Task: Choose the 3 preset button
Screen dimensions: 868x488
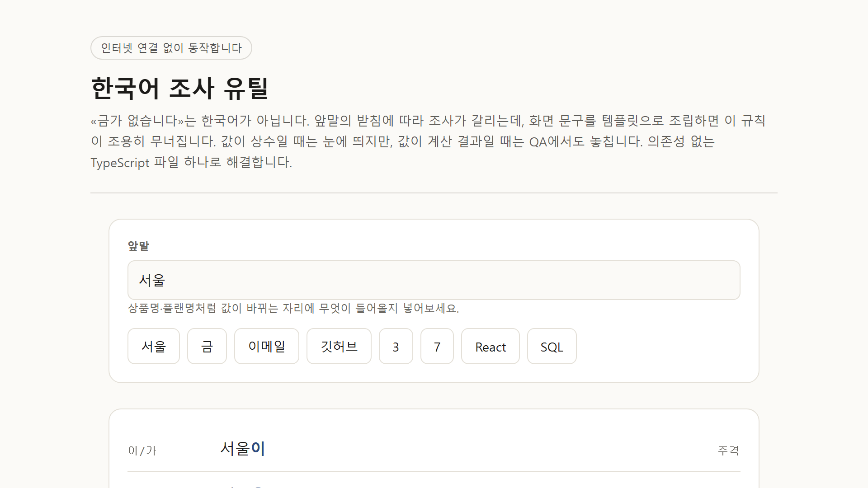Action: tap(396, 346)
